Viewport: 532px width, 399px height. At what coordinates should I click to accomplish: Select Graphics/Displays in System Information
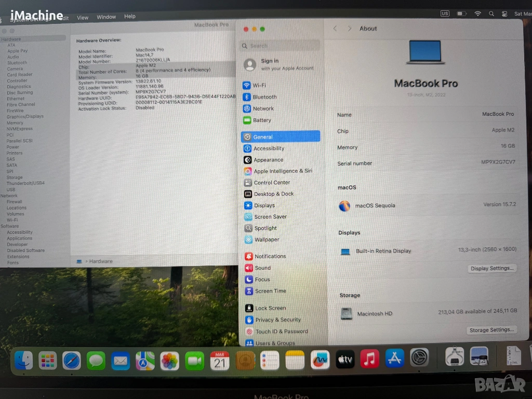point(25,116)
